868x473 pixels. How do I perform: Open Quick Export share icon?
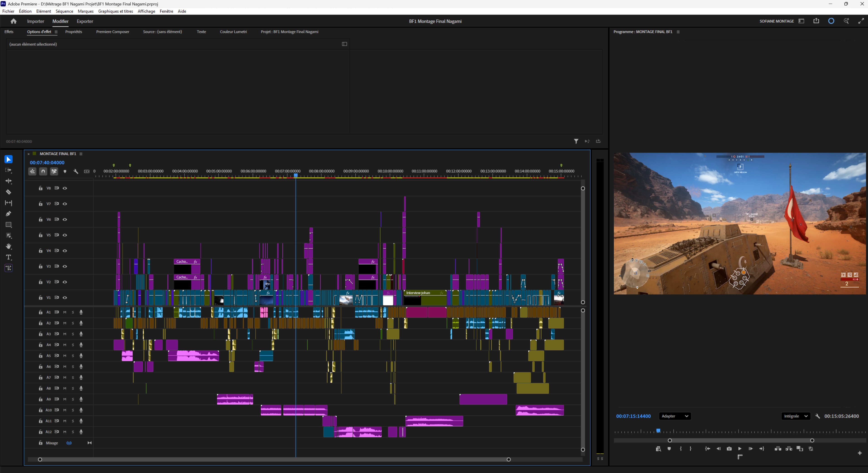[816, 21]
